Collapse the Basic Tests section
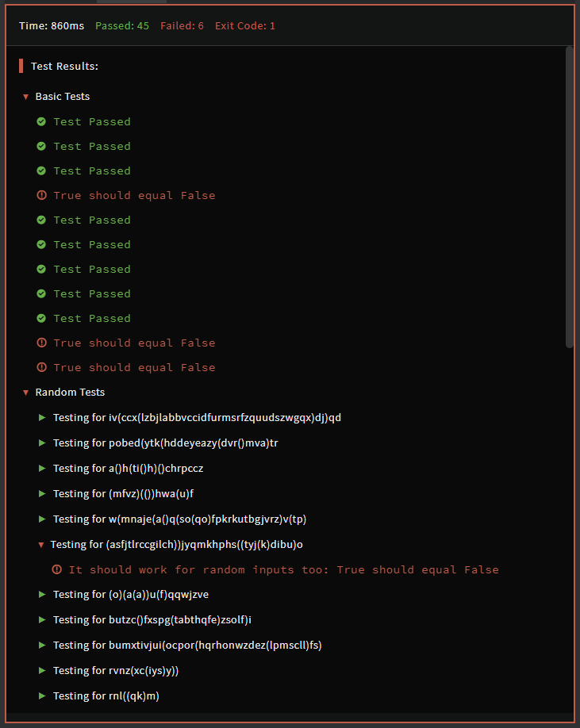Viewport: 580px width, 728px height. click(x=26, y=97)
